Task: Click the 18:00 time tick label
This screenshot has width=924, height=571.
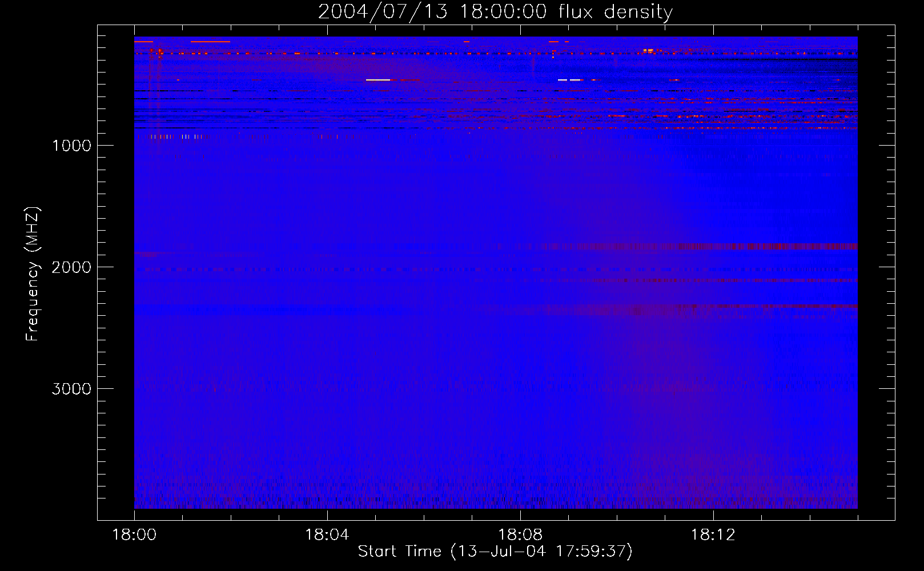Action: [134, 535]
